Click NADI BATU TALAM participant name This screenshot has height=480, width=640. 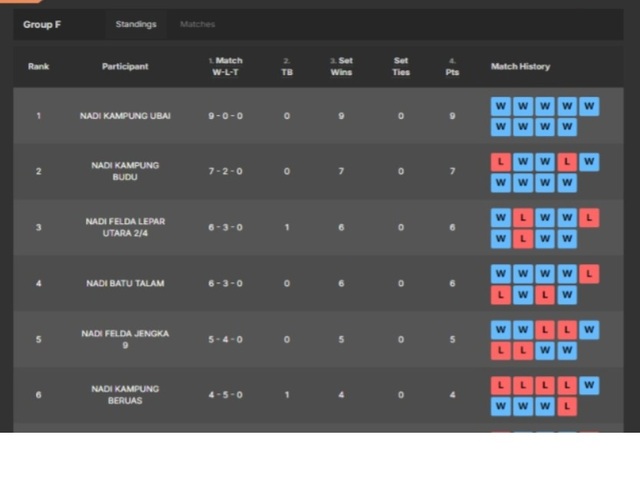tap(125, 283)
